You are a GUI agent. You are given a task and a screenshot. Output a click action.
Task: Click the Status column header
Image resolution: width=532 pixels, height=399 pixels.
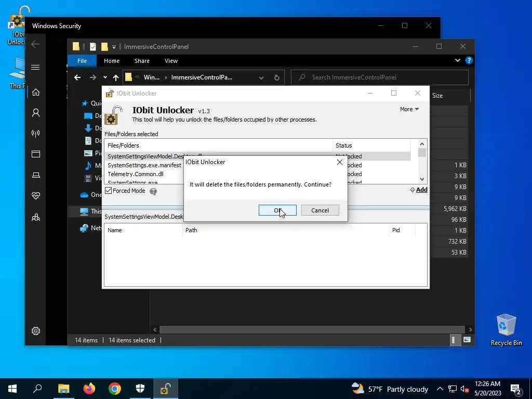coord(371,145)
